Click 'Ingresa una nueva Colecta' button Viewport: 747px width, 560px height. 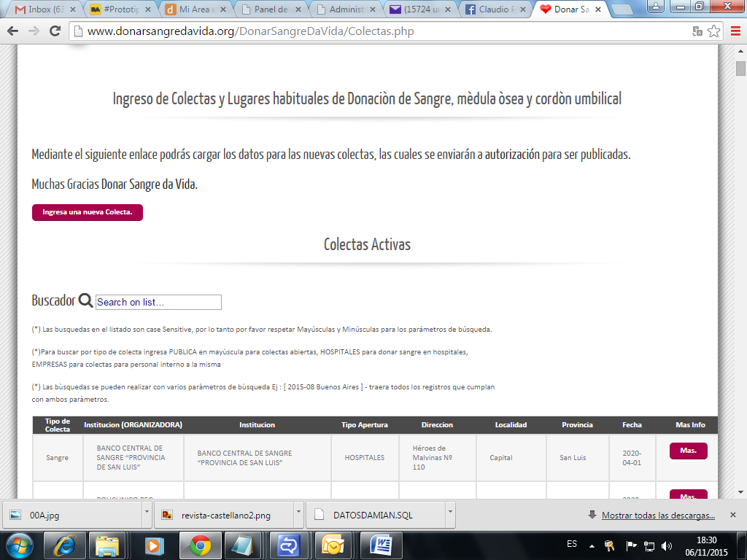88,212
